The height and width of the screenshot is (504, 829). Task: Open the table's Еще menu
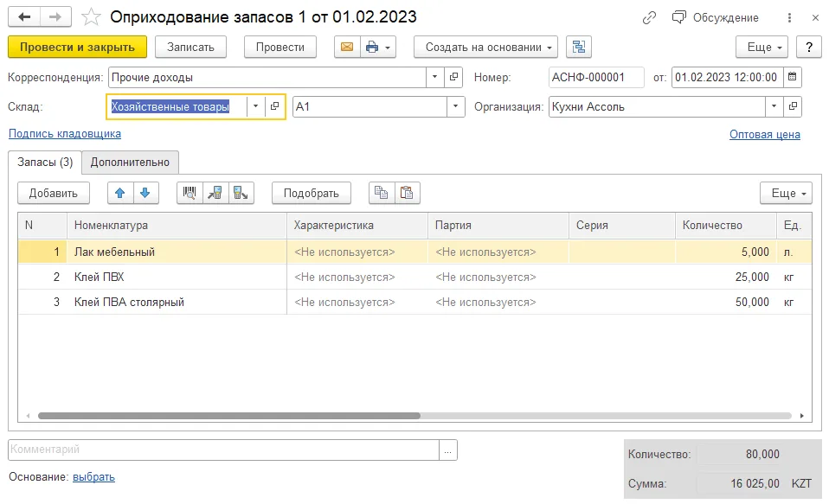[787, 193]
